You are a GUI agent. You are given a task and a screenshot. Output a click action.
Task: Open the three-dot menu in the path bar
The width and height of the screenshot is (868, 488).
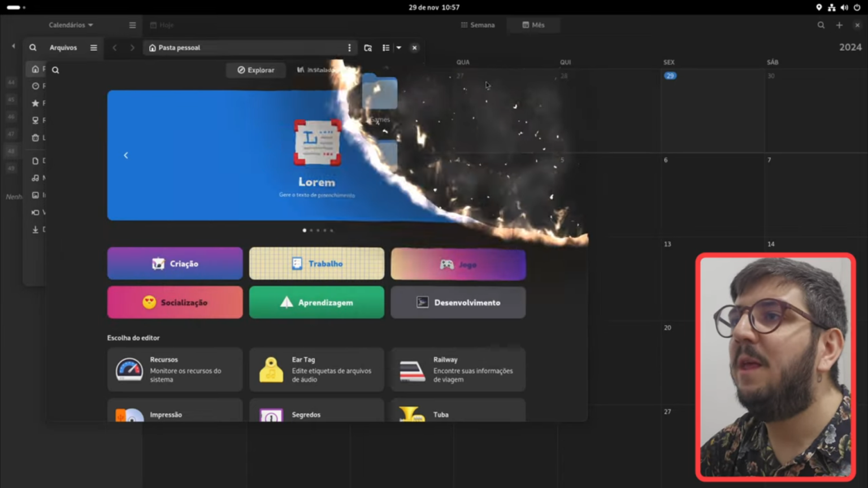pyautogui.click(x=349, y=47)
